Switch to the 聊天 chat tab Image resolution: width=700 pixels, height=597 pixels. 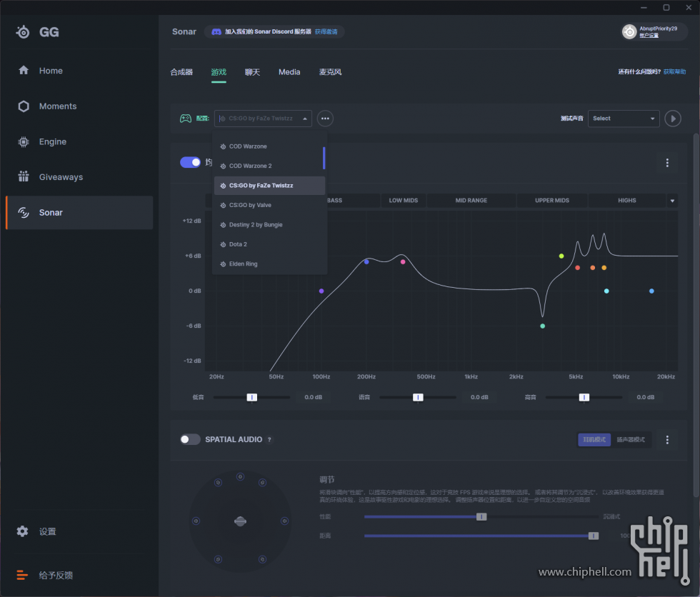[252, 72]
